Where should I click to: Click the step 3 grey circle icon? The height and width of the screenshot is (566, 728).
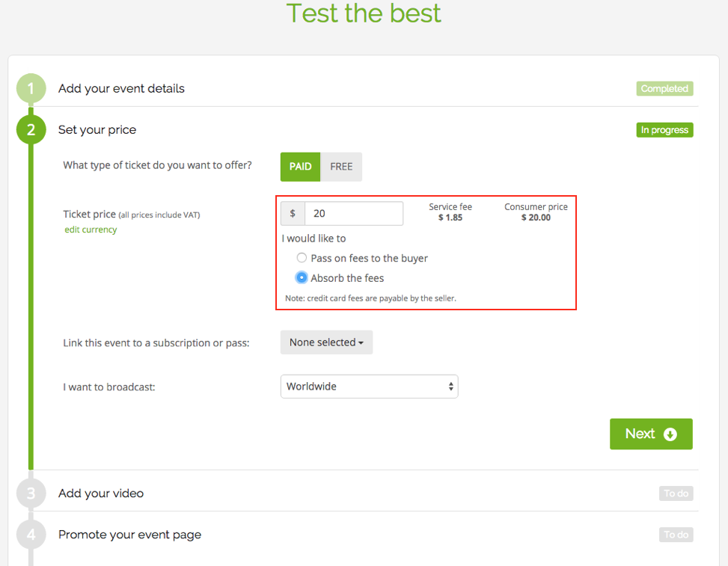point(31,493)
